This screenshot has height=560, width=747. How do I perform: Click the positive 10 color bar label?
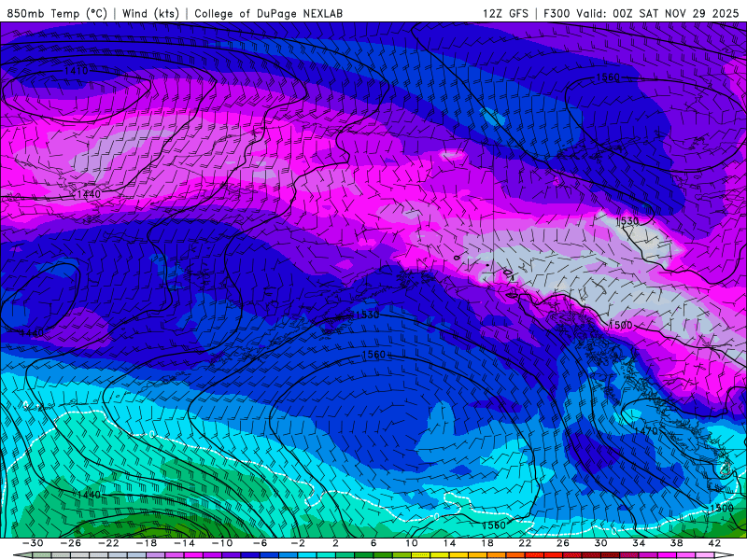(x=412, y=543)
